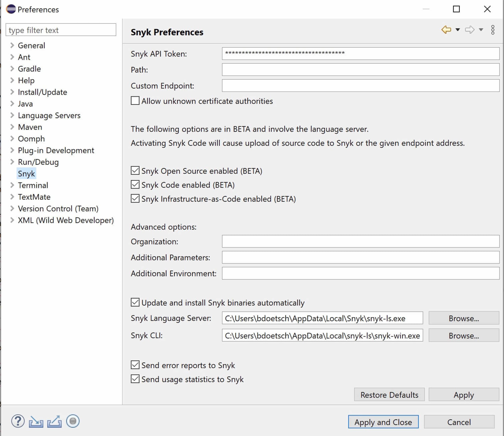Image resolution: width=504 pixels, height=436 pixels.
Task: Expand the Ant tree node
Action: click(12, 57)
